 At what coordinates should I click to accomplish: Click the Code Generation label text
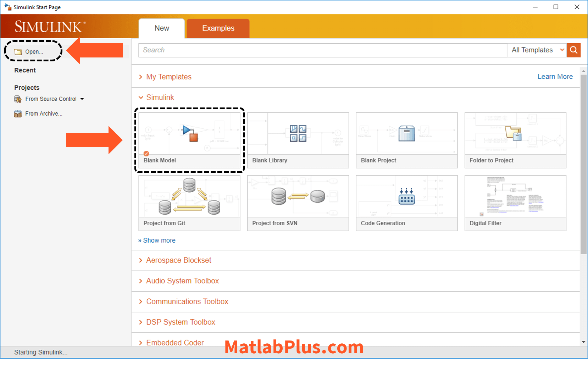tap(383, 223)
